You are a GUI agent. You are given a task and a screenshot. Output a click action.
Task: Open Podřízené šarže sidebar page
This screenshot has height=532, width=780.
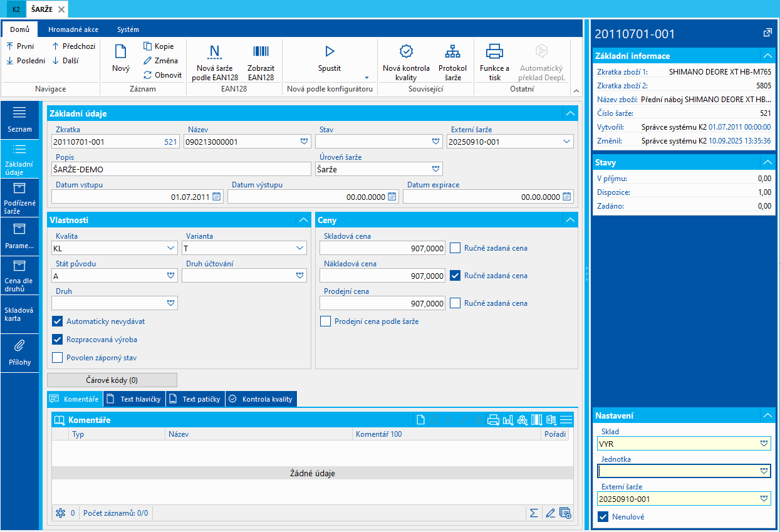tap(19, 197)
